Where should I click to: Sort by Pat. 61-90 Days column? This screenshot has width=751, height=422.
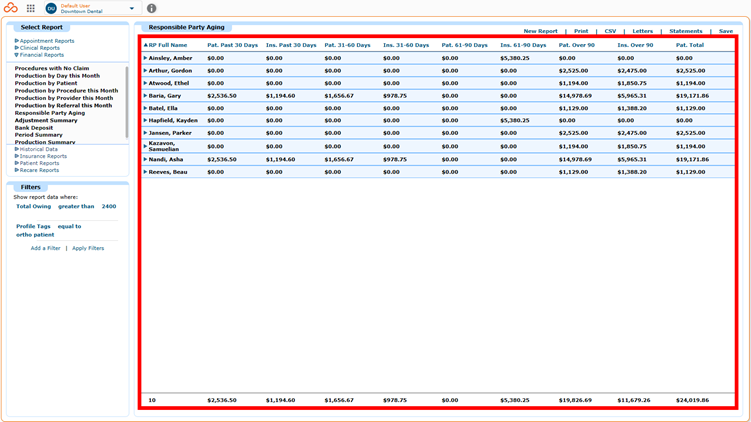point(465,45)
